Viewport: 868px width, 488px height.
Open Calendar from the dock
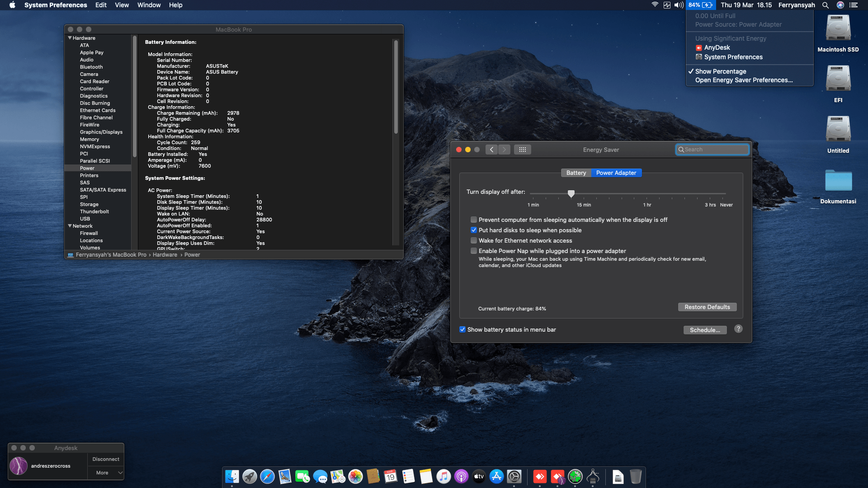point(391,476)
